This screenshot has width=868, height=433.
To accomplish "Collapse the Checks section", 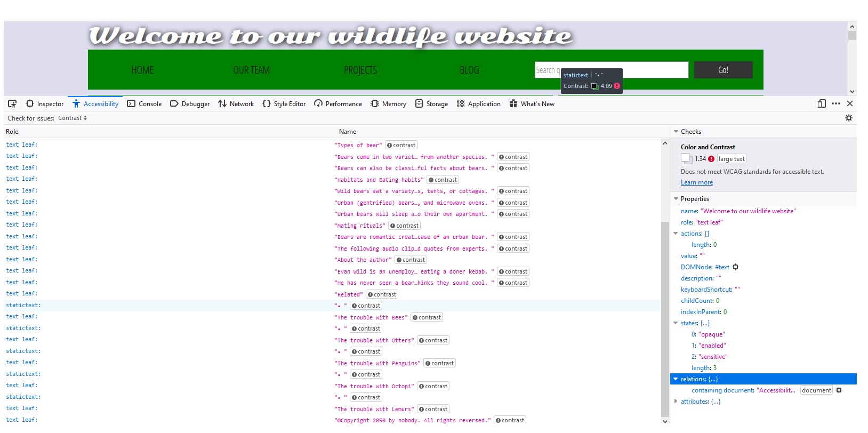I will [x=676, y=132].
